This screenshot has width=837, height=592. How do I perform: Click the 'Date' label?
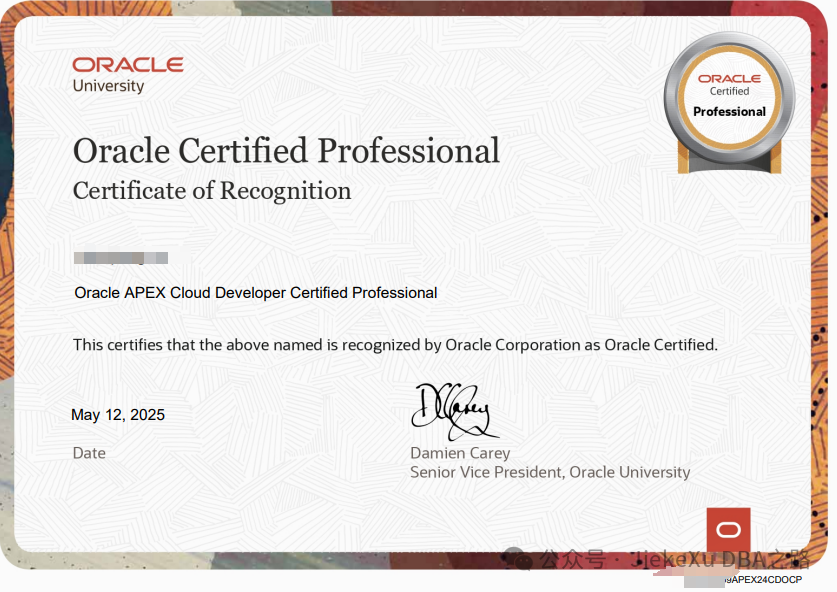[x=89, y=453]
